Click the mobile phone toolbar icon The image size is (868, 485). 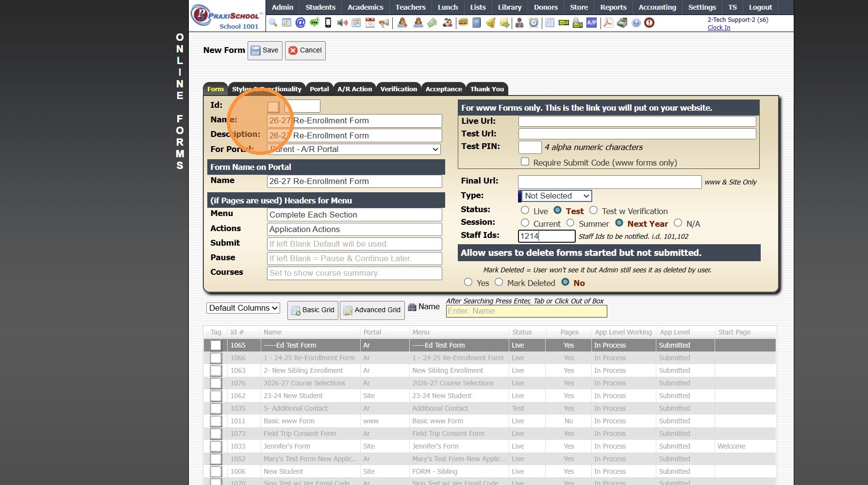click(x=328, y=23)
